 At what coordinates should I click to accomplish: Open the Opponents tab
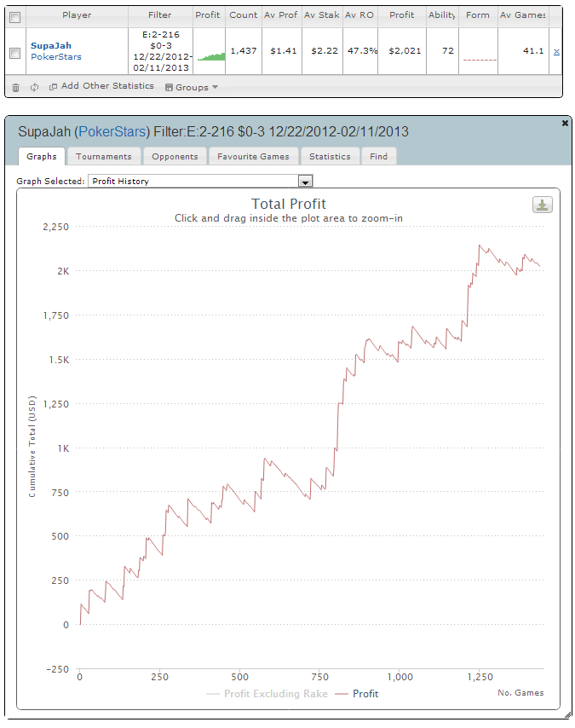175,157
